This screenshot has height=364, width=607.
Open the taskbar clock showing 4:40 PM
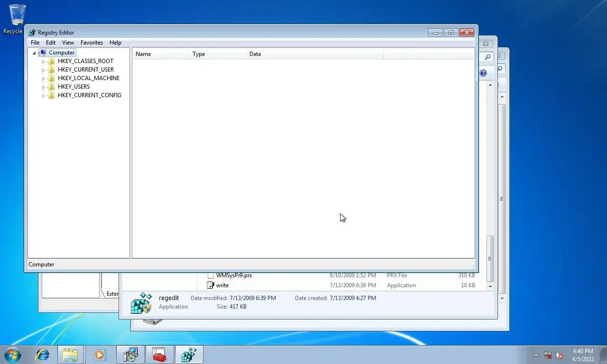coord(583,355)
